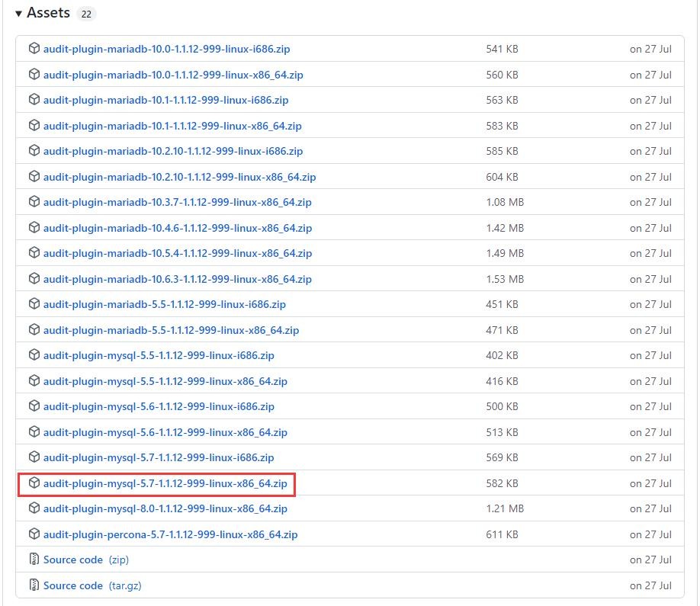The image size is (700, 606).
Task: Click the Assets count badge 22
Action: click(86, 14)
